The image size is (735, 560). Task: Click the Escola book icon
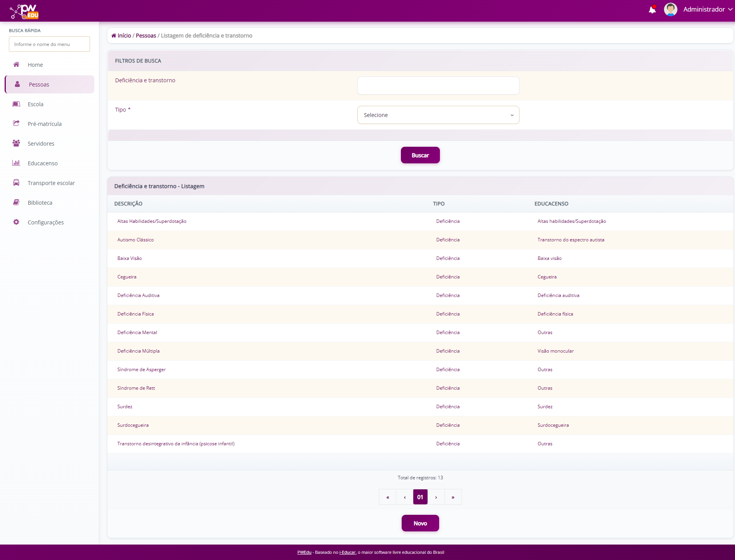16,104
